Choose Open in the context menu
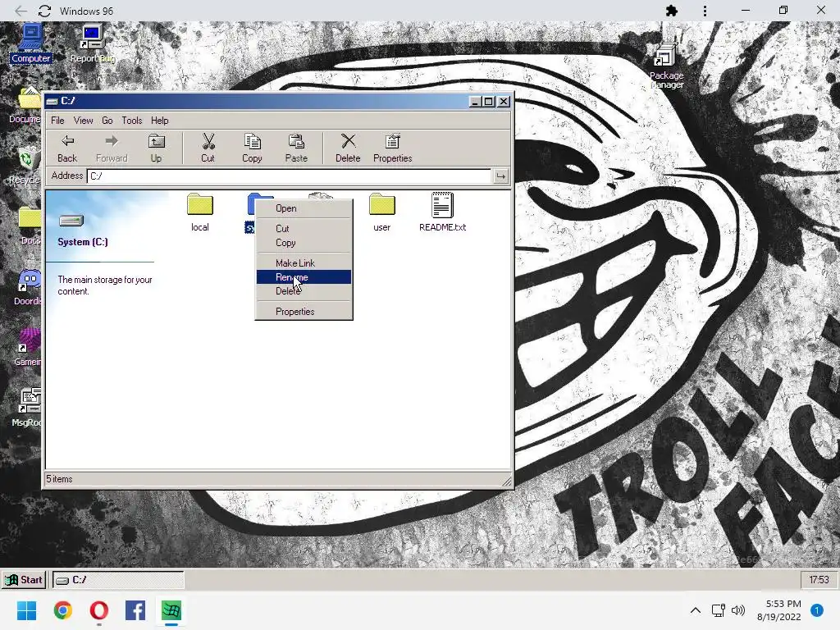 304,208
